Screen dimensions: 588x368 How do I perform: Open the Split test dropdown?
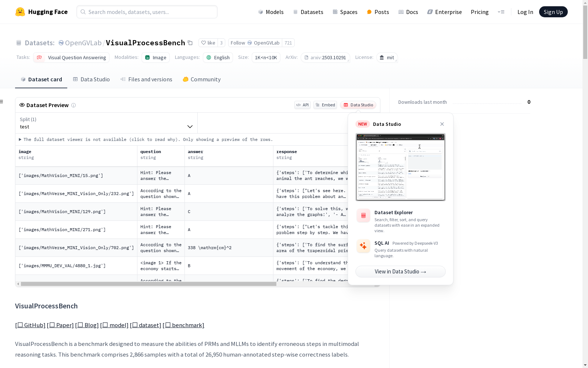(x=106, y=123)
